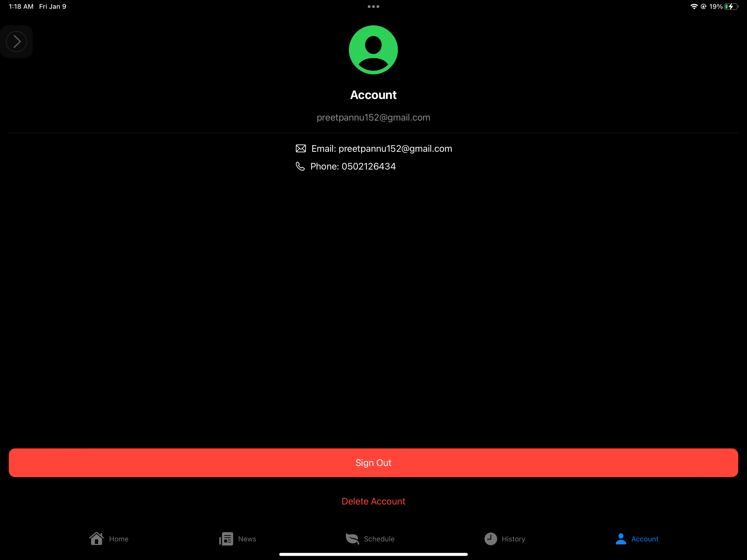Tap the Delete Account link
Screen dimensions: 747x560
(373, 501)
